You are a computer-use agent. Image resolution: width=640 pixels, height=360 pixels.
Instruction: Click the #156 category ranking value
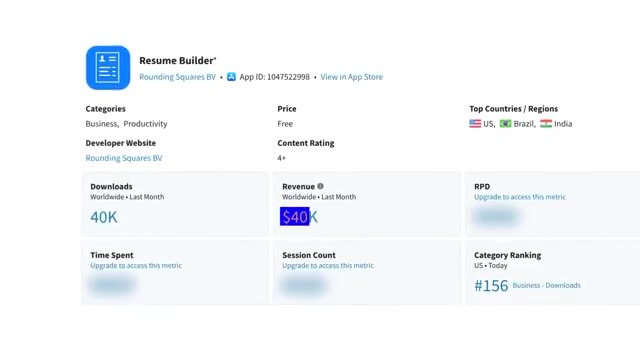point(491,286)
